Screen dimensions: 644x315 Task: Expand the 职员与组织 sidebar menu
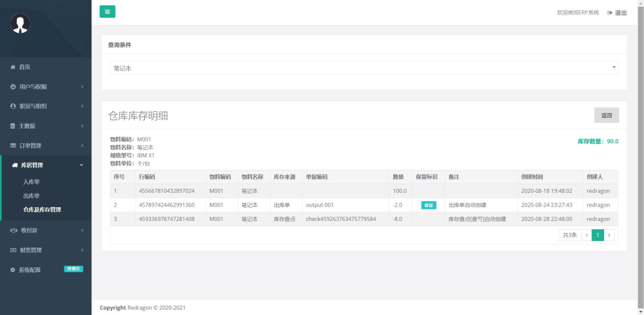(45, 107)
